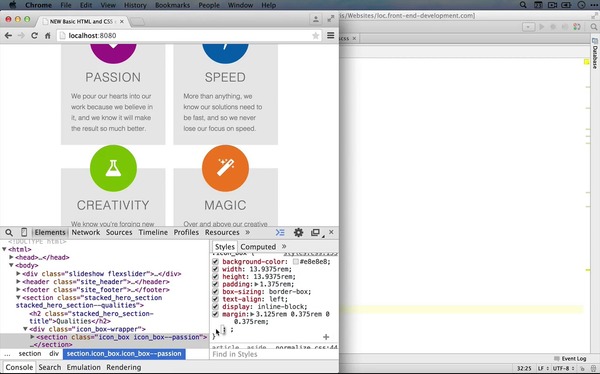Image resolution: width=600 pixels, height=374 pixels.
Task: Toggle the height property checkbox
Action: [215, 277]
